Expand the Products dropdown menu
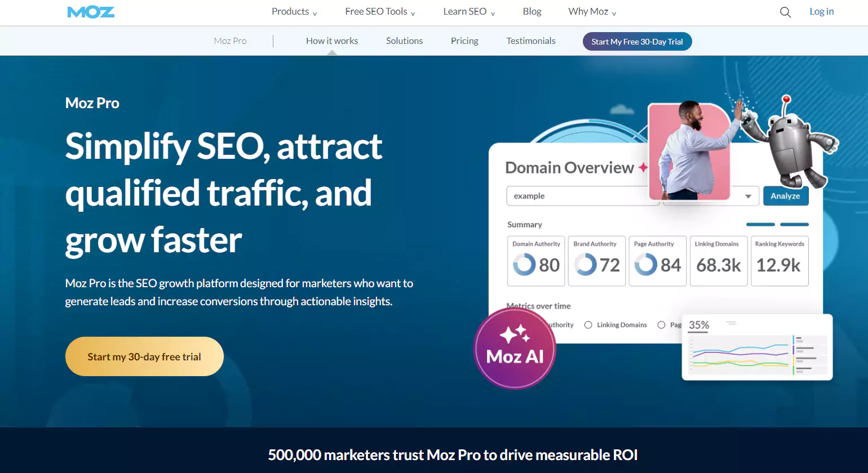The height and width of the screenshot is (473, 868). 293,11
